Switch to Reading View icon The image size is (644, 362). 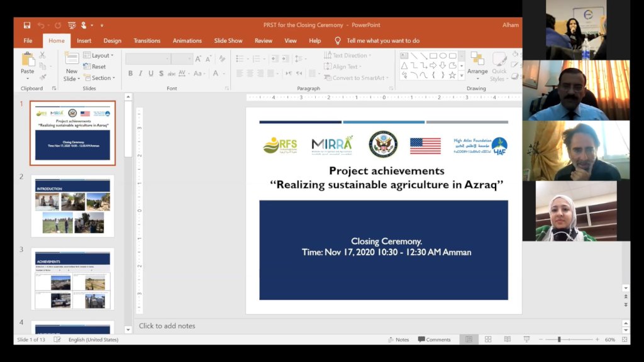[x=508, y=339]
